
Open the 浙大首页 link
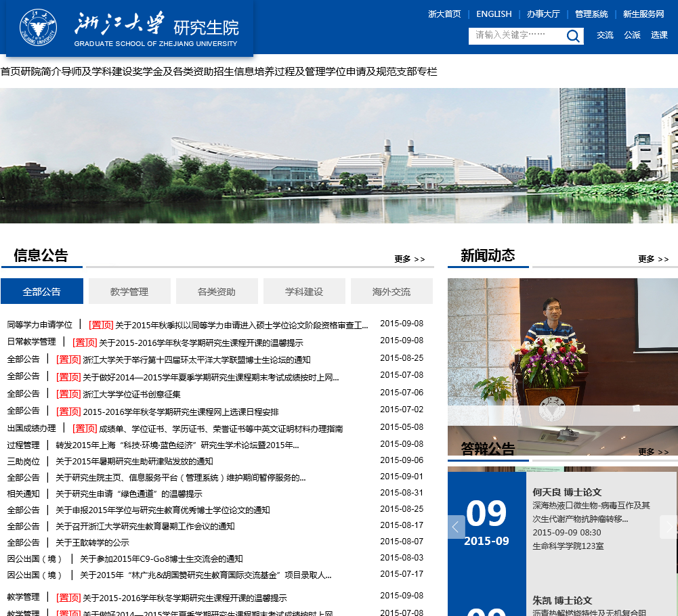click(x=444, y=14)
